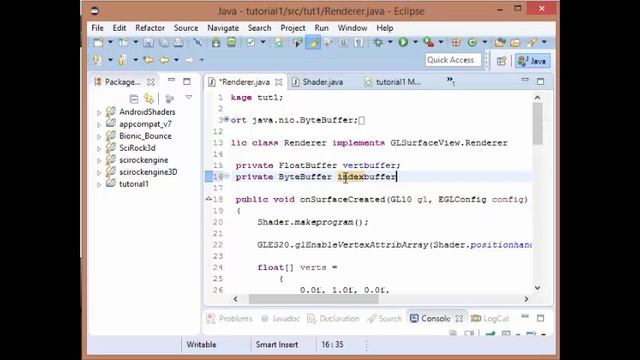Open the Android SDK Manager icon
Image resolution: width=640 pixels, height=360 pixels.
(216, 42)
